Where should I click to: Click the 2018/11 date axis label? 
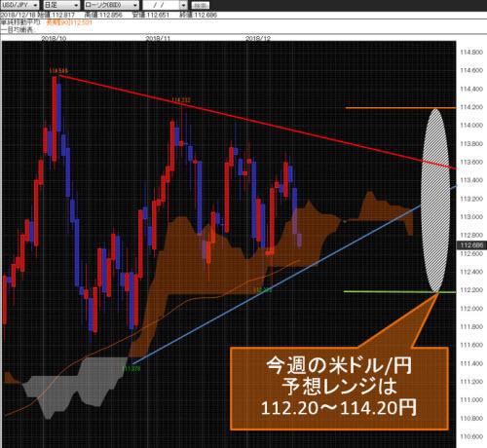158,38
